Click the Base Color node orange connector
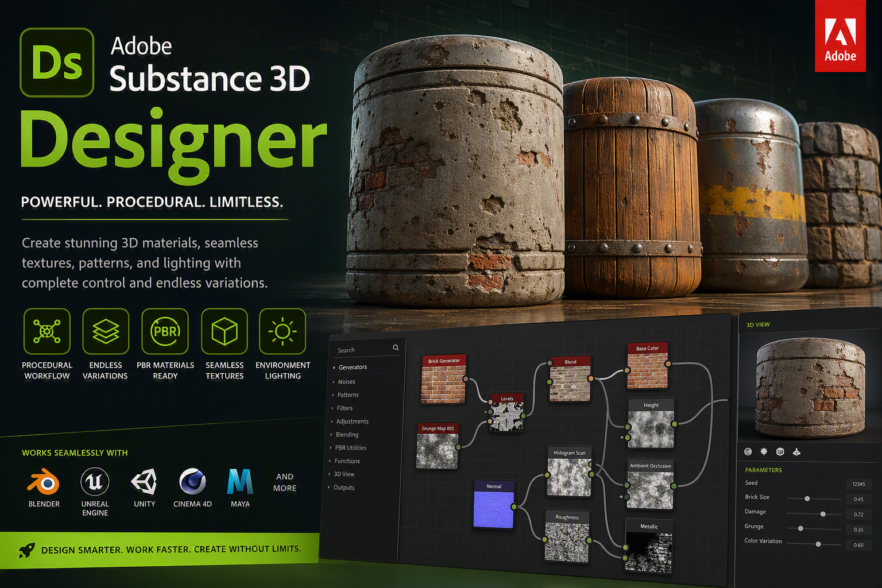 pyautogui.click(x=668, y=363)
